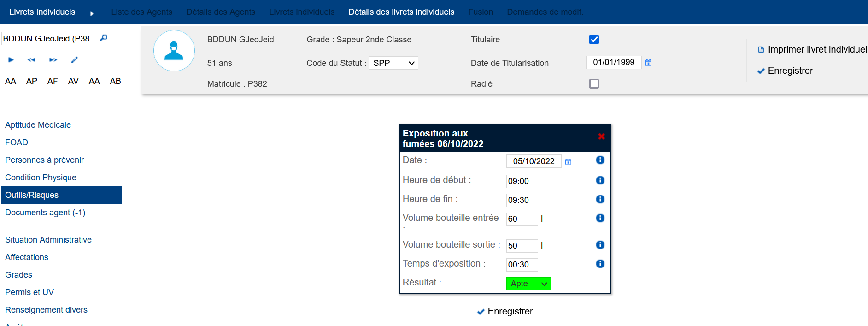Click the Volume bouteille entrée input field
The image size is (868, 326).
522,219
